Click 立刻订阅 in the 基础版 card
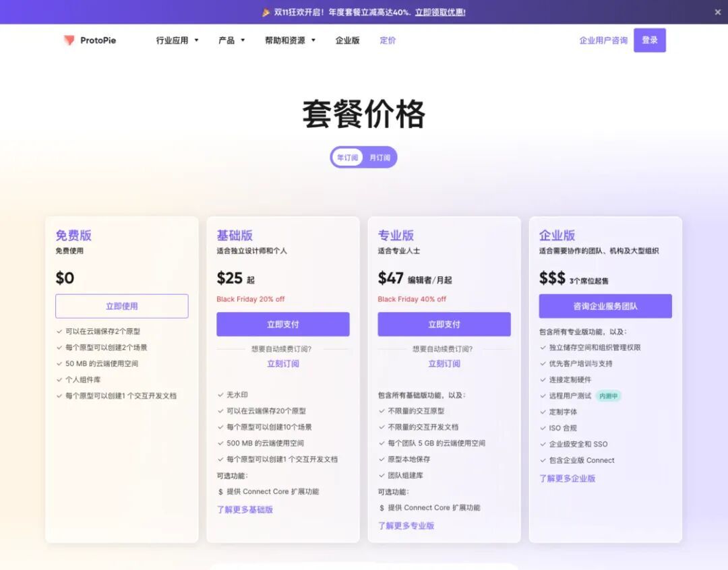Screen dimensions: 728x570 pyautogui.click(x=282, y=363)
